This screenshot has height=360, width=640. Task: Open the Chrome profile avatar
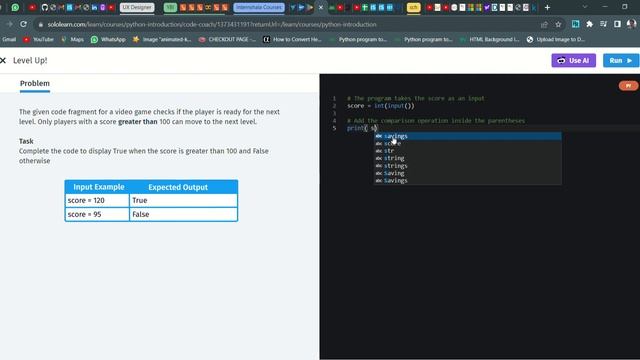(x=631, y=24)
